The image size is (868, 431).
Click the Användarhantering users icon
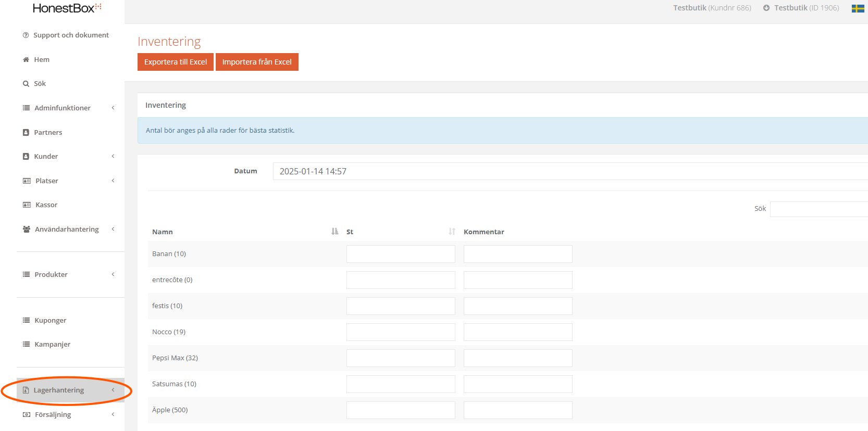(x=27, y=230)
